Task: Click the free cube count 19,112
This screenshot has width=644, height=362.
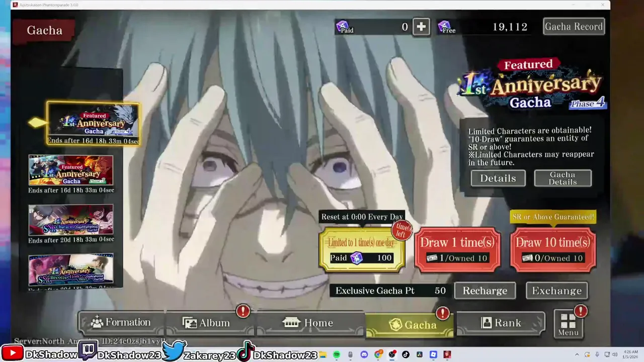Action: coord(510,27)
